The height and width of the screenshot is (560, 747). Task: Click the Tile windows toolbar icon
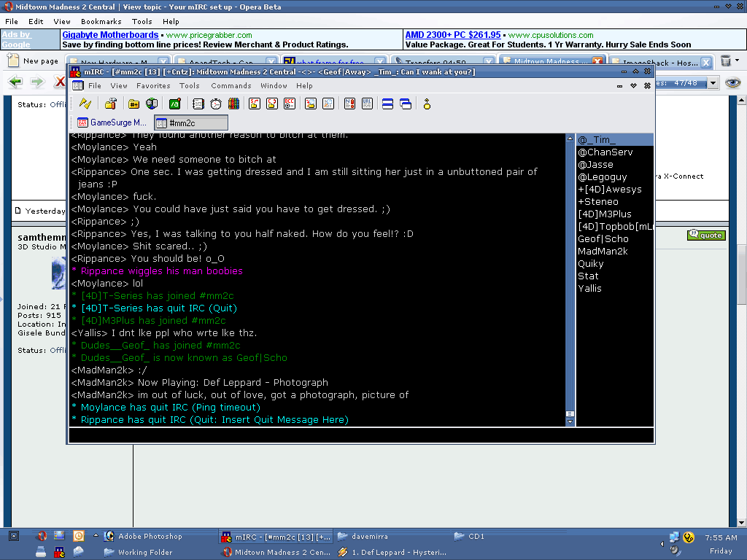[x=388, y=104]
